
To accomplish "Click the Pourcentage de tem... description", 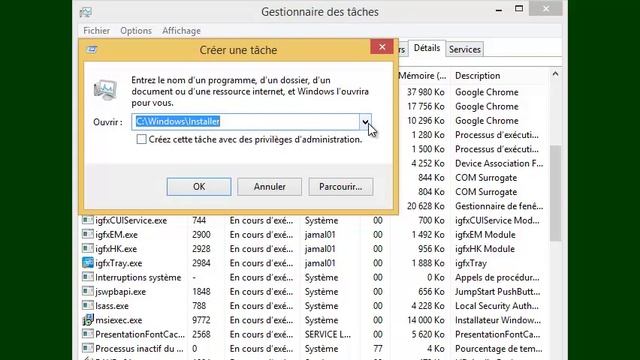I will click(x=498, y=349).
